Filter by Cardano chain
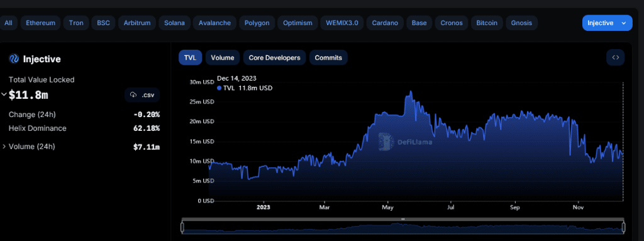The height and width of the screenshot is (241, 644). click(386, 23)
